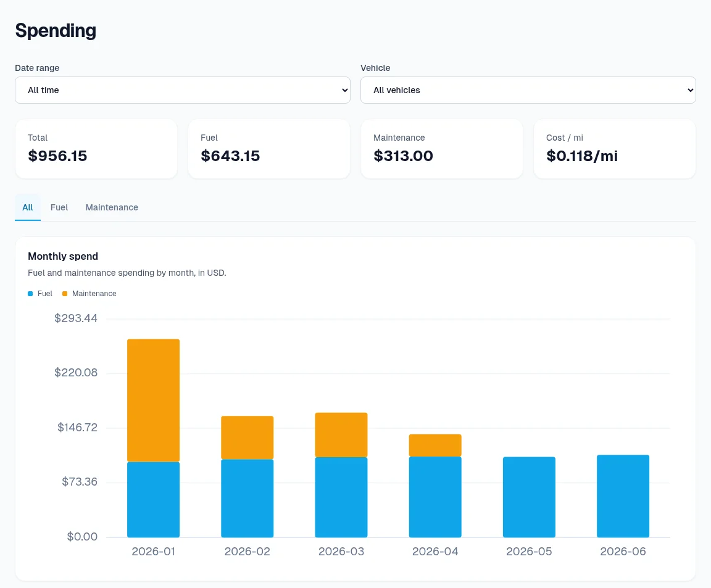Click the $220.08 axis value
The height and width of the screenshot is (588, 711).
76,373
